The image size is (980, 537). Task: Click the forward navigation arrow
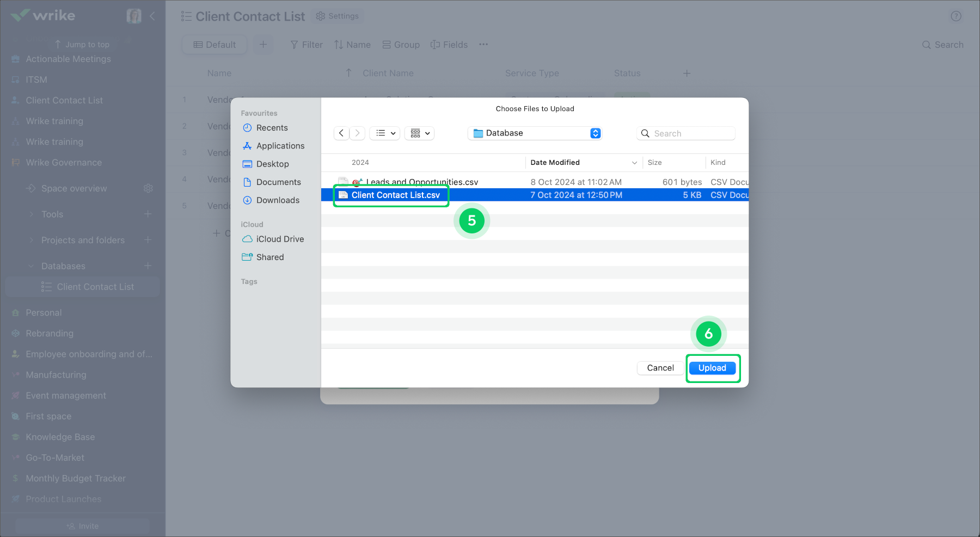click(x=357, y=133)
